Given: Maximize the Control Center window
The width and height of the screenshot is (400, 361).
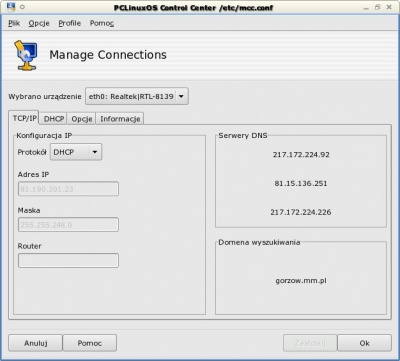Looking at the screenshot, I should pos(378,7).
